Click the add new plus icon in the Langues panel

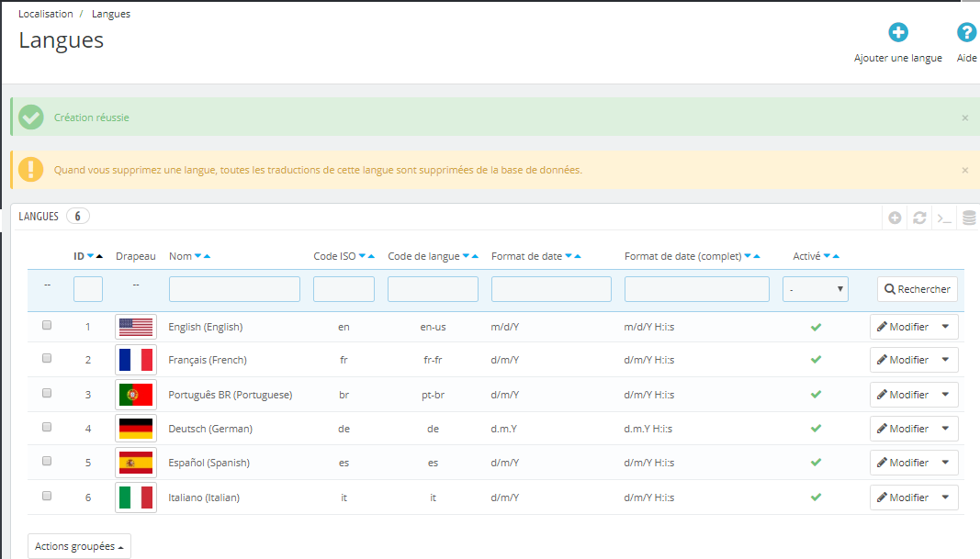[895, 218]
